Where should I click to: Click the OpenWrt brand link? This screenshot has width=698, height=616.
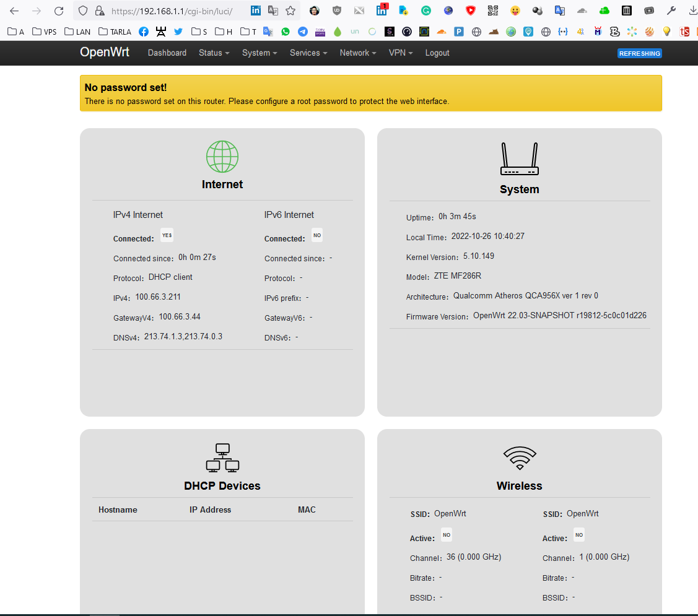pyautogui.click(x=105, y=52)
